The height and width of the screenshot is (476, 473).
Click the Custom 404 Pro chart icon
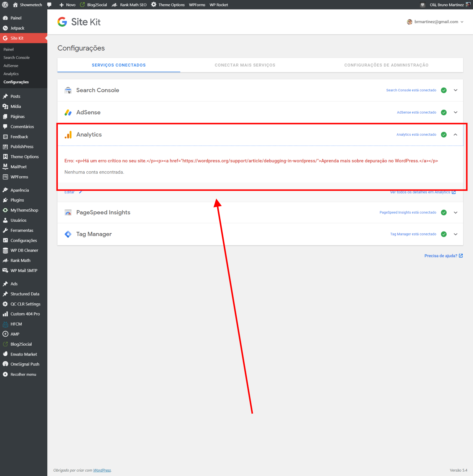(x=5, y=314)
